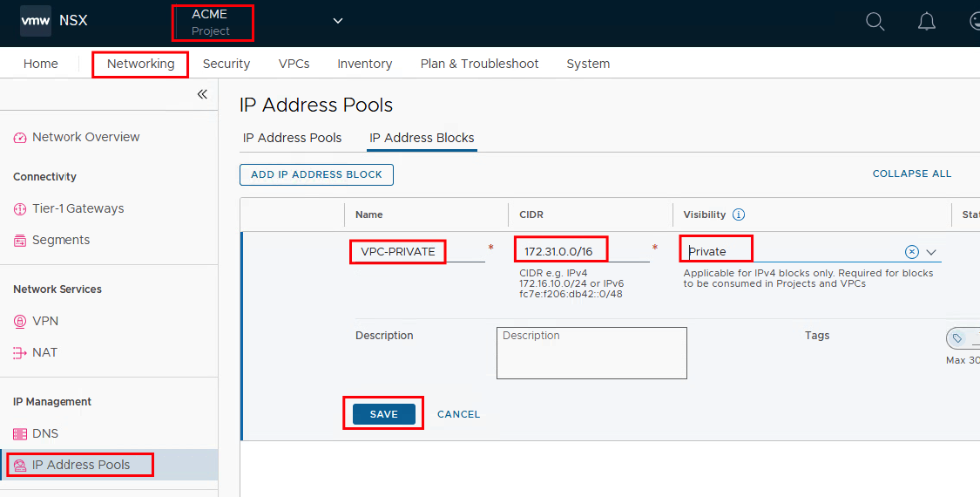
Task: Click the Visibility info icon
Action: point(739,214)
